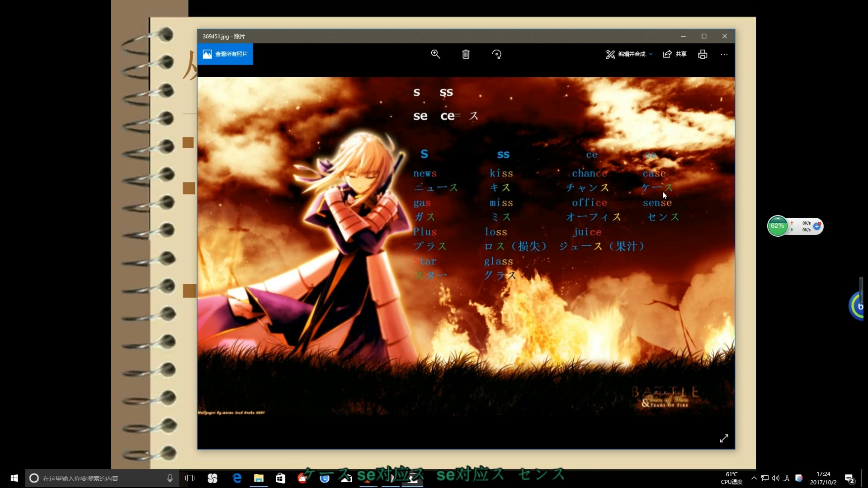Show hidden tray icons with the chevron
868x488 pixels.
pos(754,478)
